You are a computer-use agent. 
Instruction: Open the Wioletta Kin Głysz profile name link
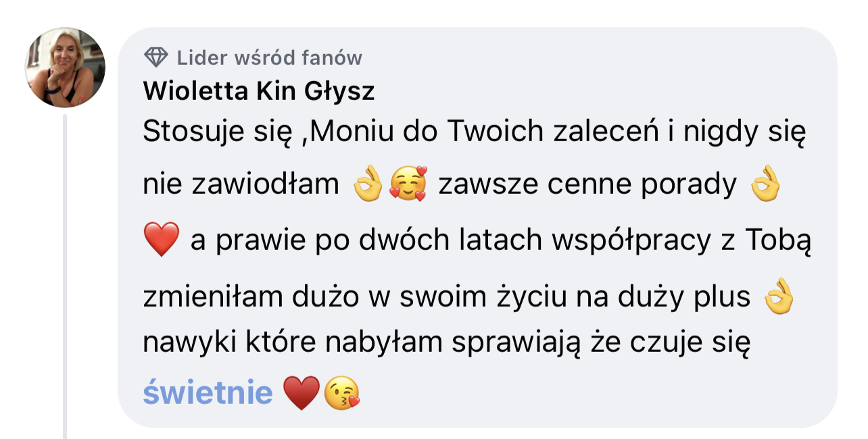tap(259, 92)
